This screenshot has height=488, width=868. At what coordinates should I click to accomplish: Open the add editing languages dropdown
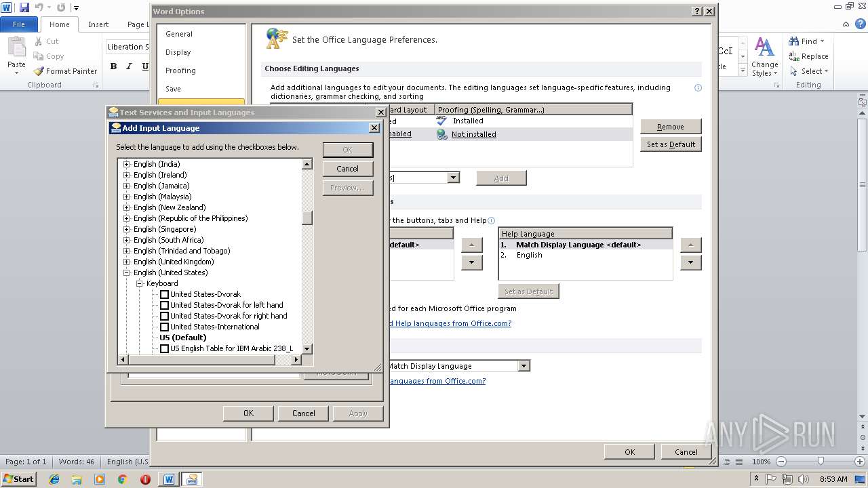coord(453,178)
